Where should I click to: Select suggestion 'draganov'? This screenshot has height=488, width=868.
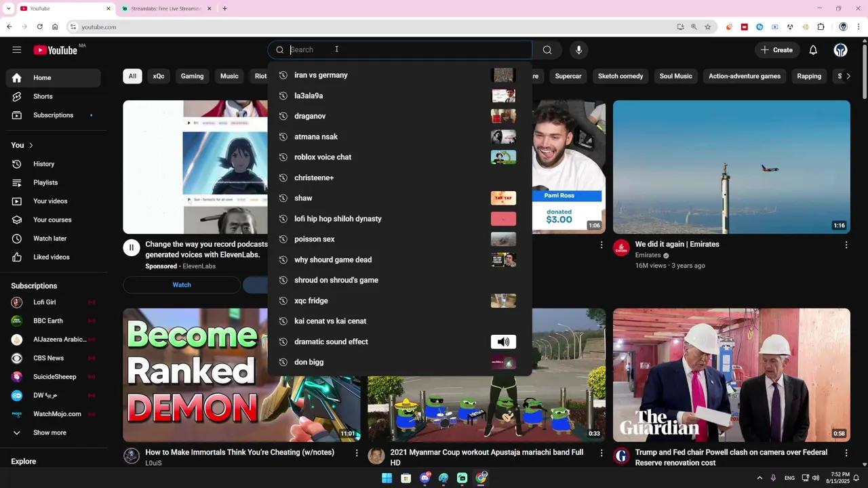pyautogui.click(x=400, y=116)
